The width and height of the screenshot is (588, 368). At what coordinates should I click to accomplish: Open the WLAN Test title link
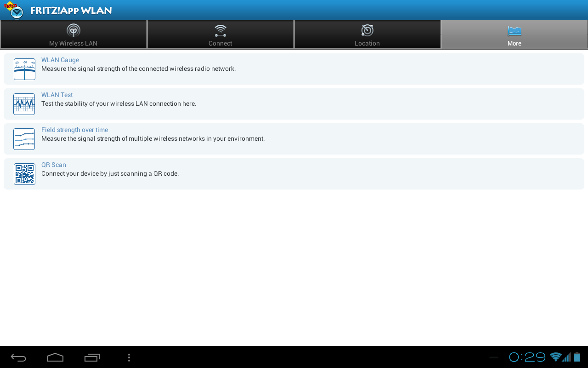click(57, 95)
